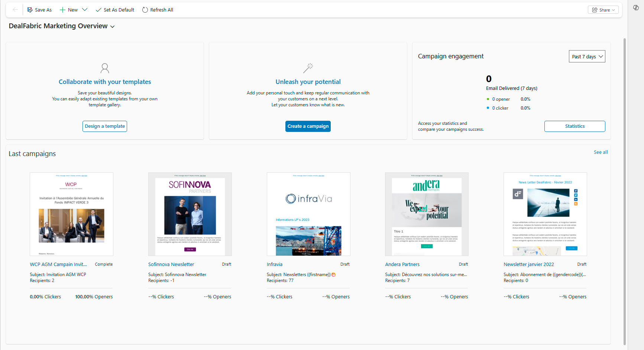Click Refresh All

[x=158, y=10]
